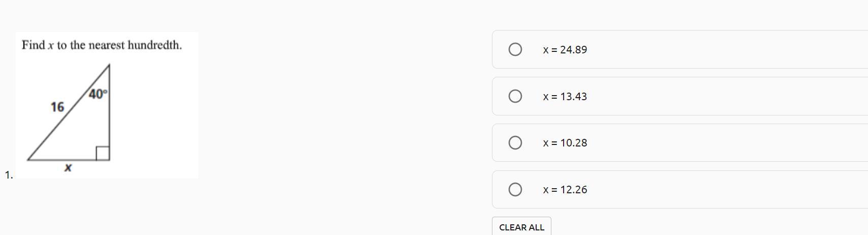
Task: Select the x = 24.89 radio button
Action: coord(515,49)
